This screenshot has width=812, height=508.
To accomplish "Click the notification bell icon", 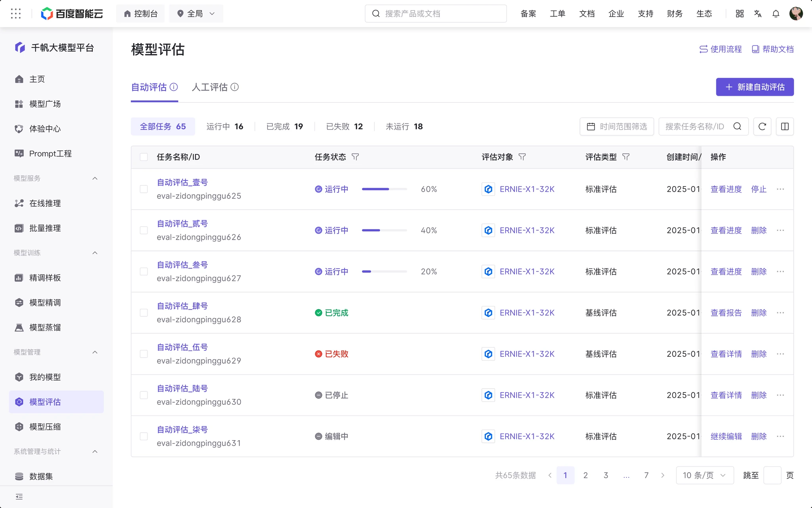I will coord(776,13).
